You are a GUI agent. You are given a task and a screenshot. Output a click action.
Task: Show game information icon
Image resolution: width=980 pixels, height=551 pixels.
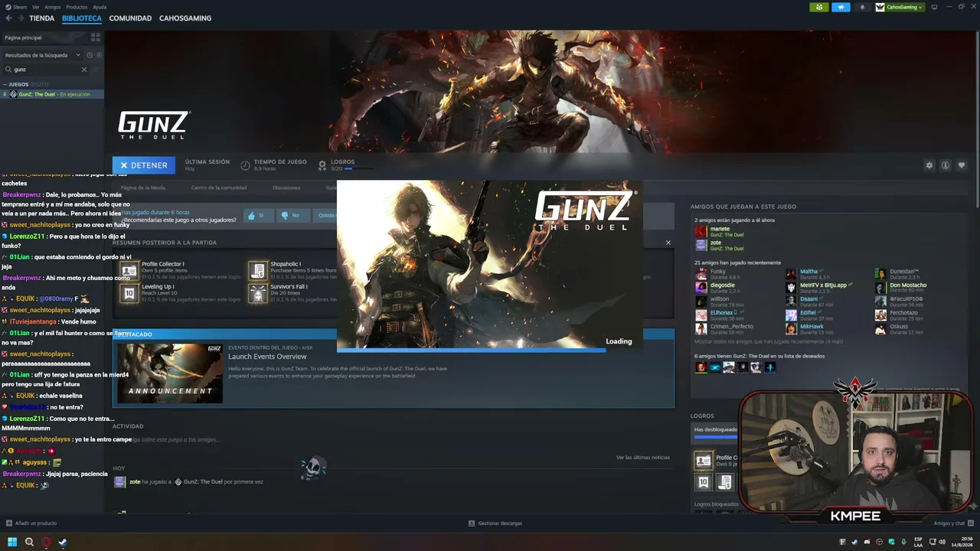(946, 165)
